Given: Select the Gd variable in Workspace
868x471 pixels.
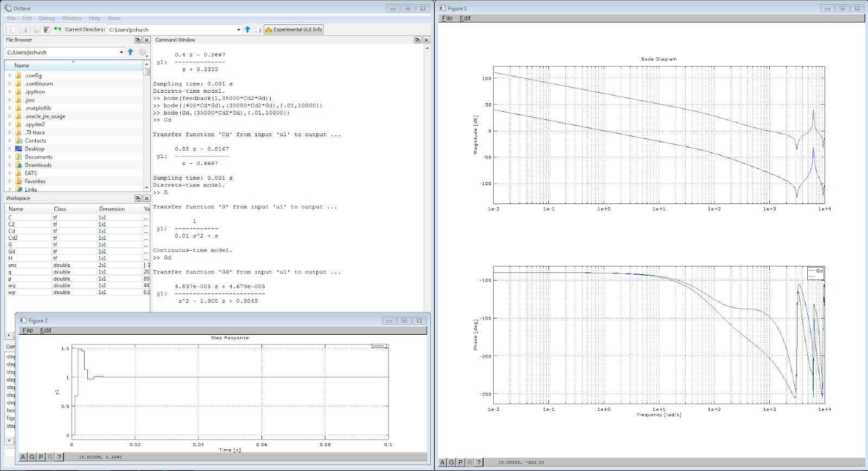Looking at the screenshot, I should click(x=11, y=251).
